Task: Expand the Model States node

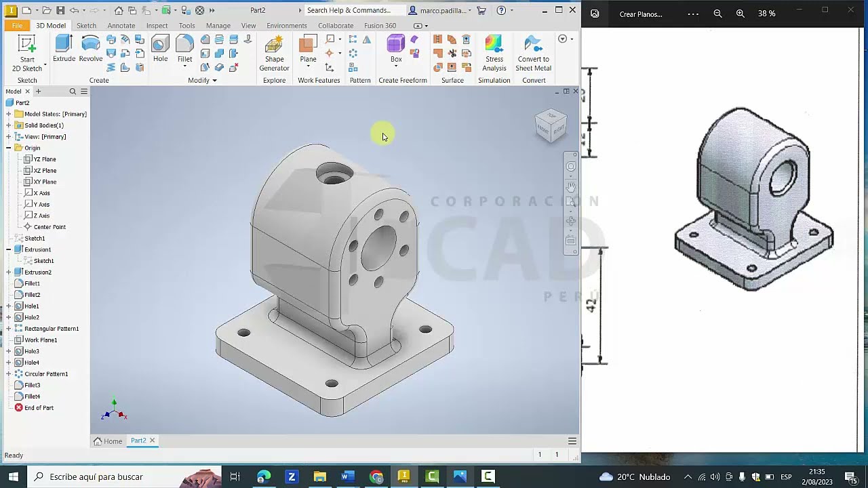Action: (x=9, y=114)
